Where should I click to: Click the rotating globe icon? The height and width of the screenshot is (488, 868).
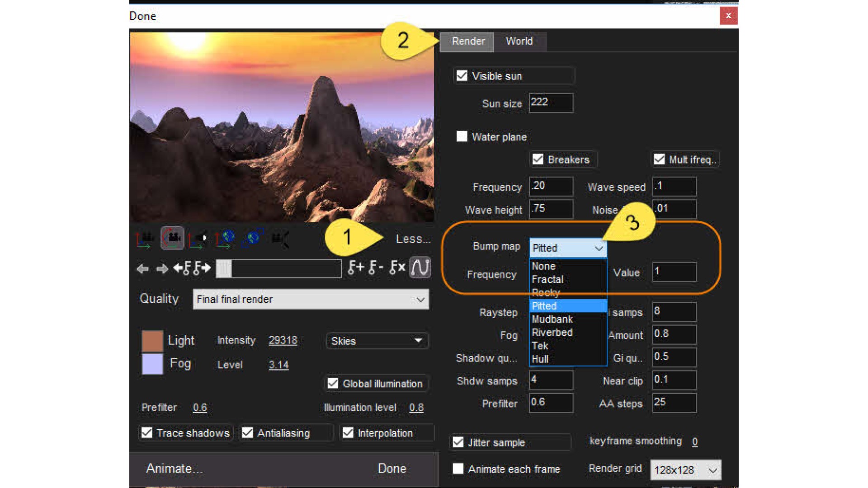point(252,238)
